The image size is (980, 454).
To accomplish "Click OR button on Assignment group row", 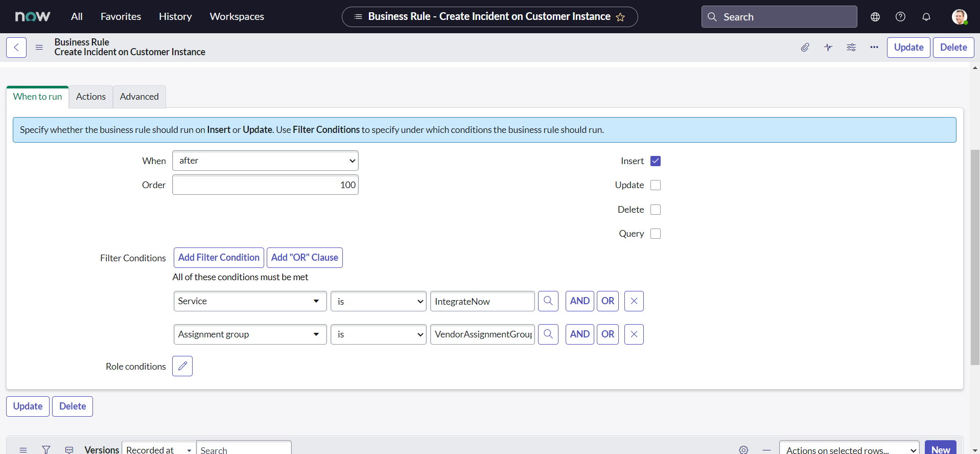I will (608, 334).
